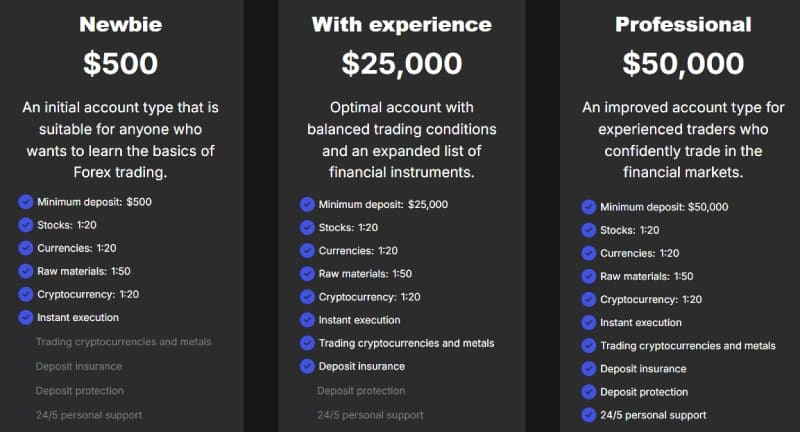Select the Professional plan title
800x432 pixels.
point(683,24)
